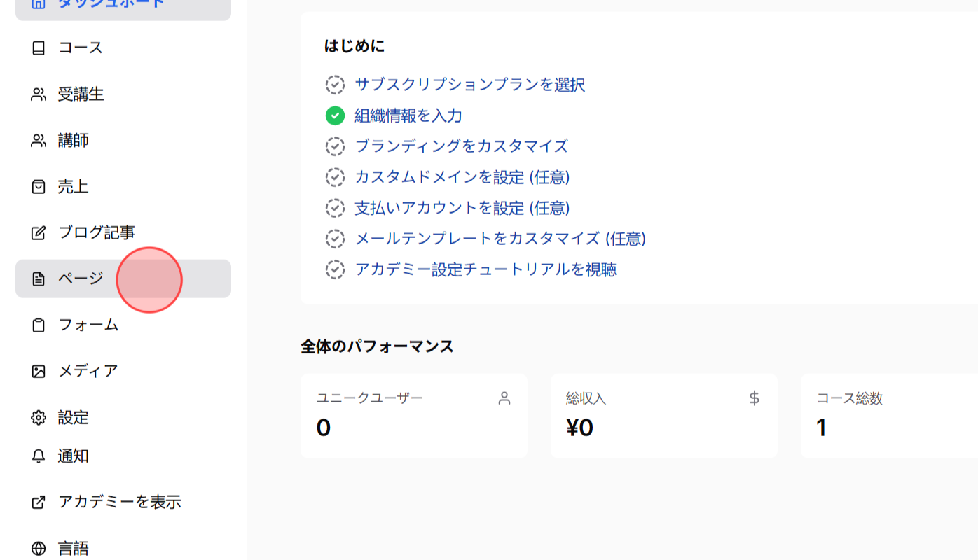The width and height of the screenshot is (978, 560).
Task: Click the 講師 instructors icon
Action: click(39, 140)
